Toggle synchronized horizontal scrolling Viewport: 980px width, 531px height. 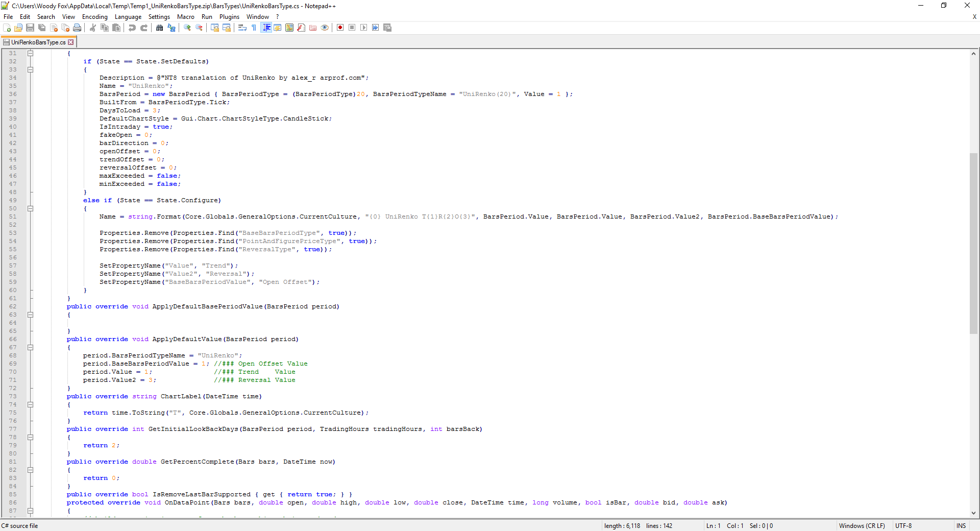pyautogui.click(x=227, y=28)
